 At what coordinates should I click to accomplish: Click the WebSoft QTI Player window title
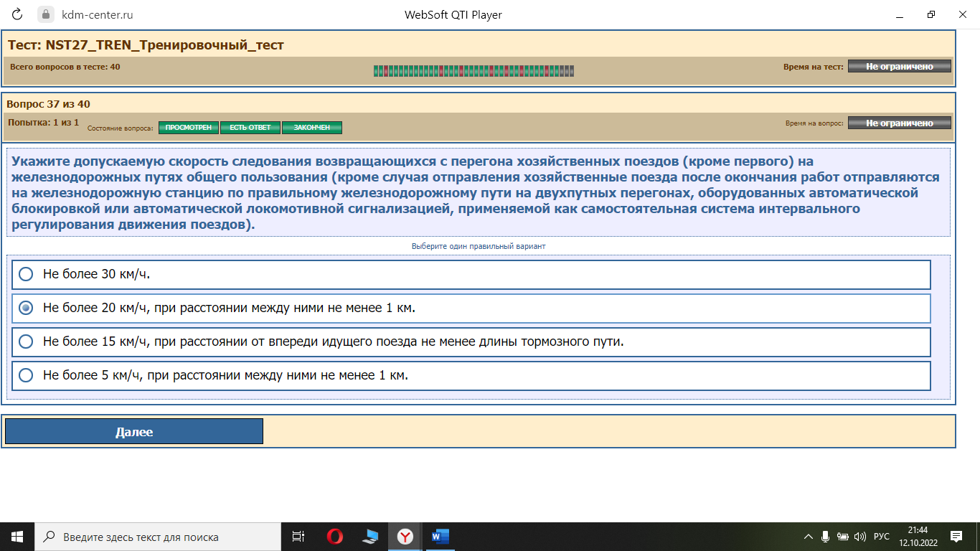pos(453,14)
